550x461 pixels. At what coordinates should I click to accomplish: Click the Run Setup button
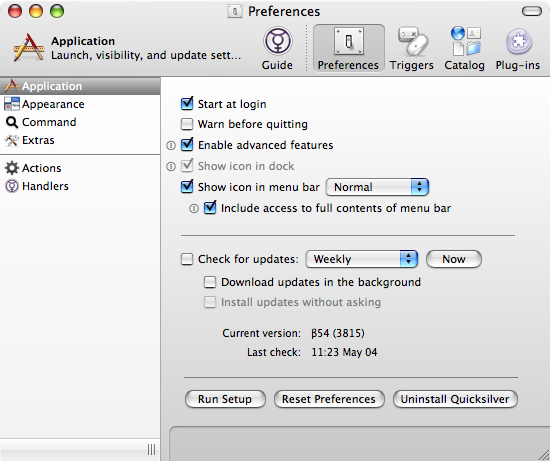225,399
